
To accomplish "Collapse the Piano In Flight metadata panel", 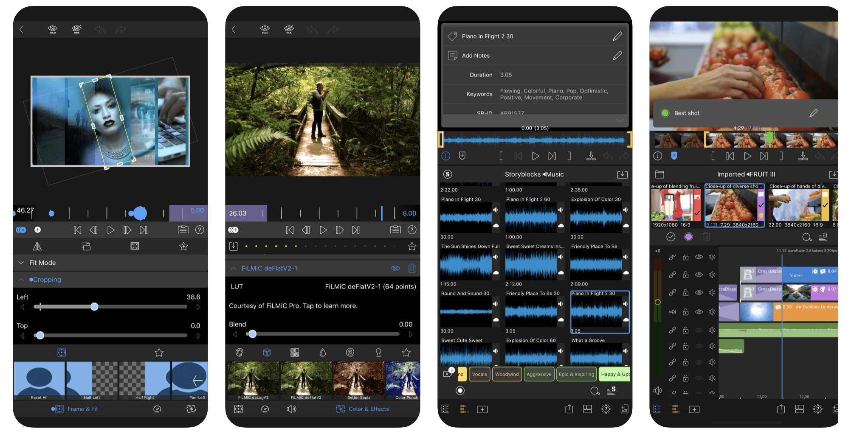I will click(x=620, y=120).
